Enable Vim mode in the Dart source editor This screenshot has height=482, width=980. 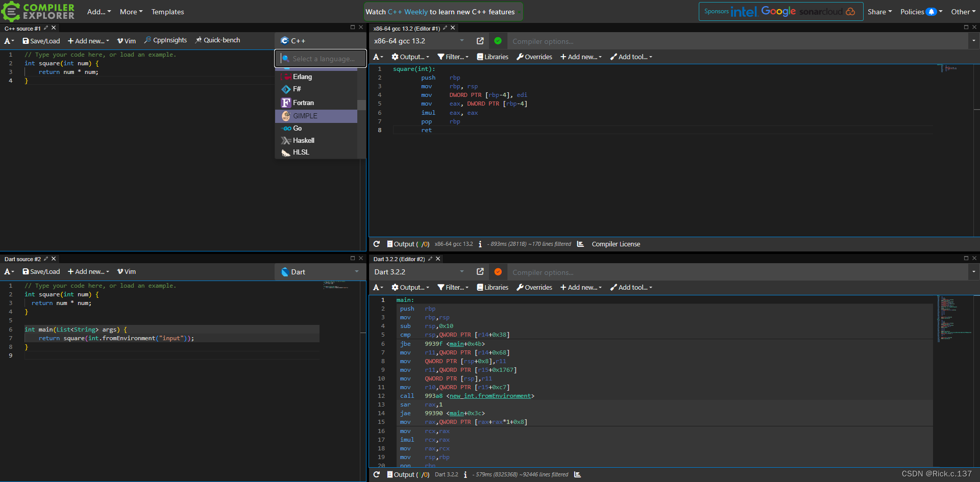pyautogui.click(x=126, y=271)
